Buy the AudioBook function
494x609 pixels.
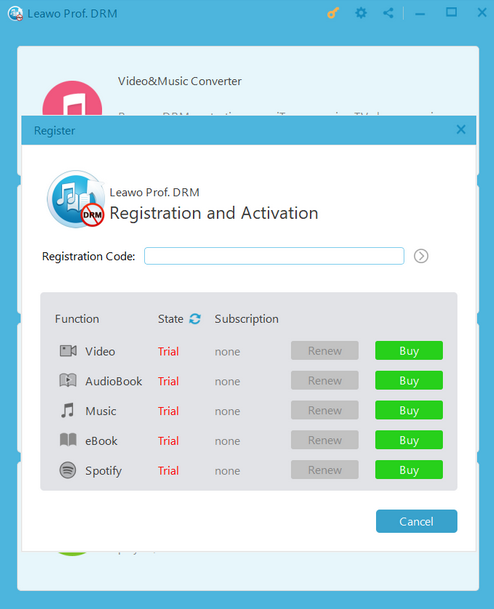(409, 381)
